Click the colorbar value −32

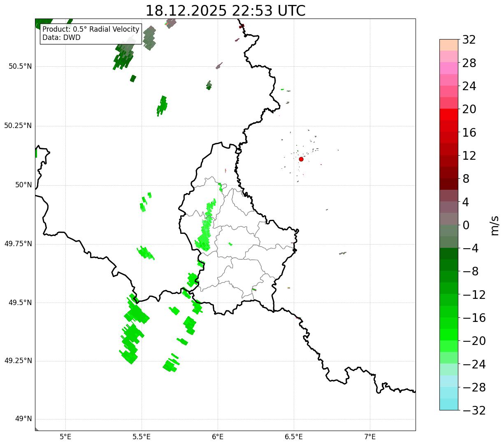[x=474, y=410]
